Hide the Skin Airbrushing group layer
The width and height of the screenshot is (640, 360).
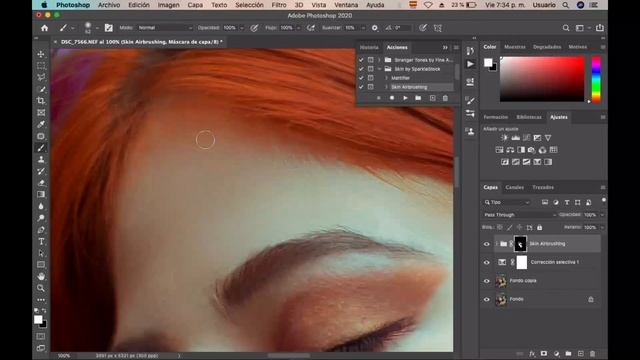487,244
